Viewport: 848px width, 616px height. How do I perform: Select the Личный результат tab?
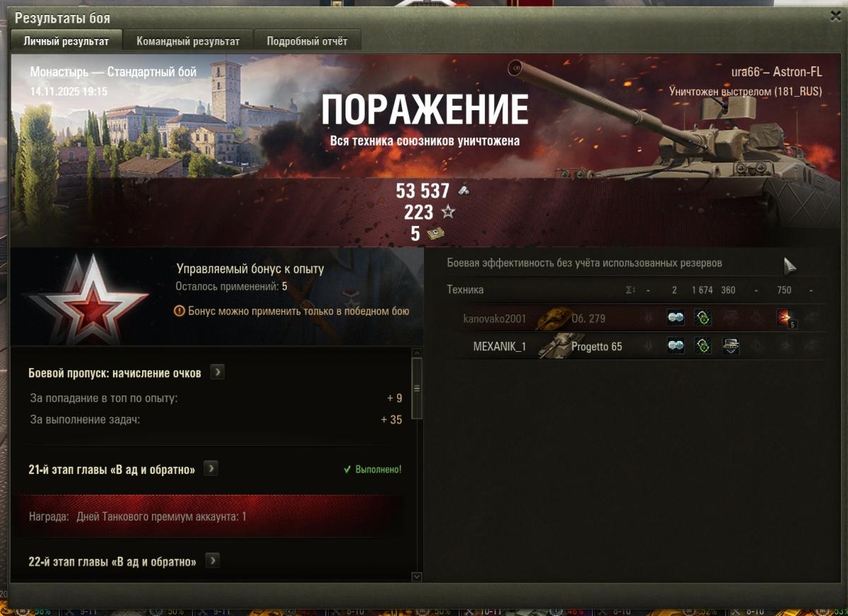(66, 41)
